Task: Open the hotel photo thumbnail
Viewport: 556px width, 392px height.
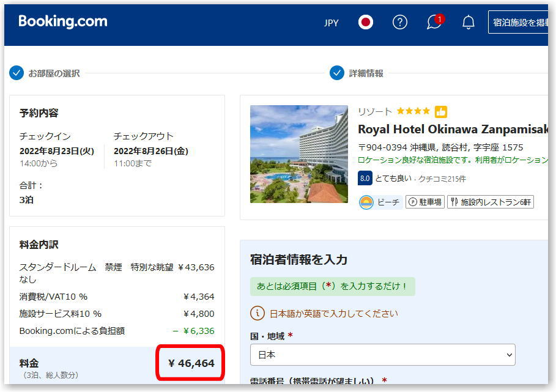Action: [299, 154]
